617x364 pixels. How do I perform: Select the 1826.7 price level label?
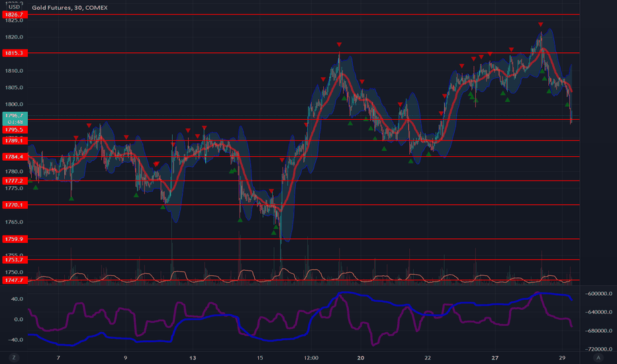pos(15,15)
